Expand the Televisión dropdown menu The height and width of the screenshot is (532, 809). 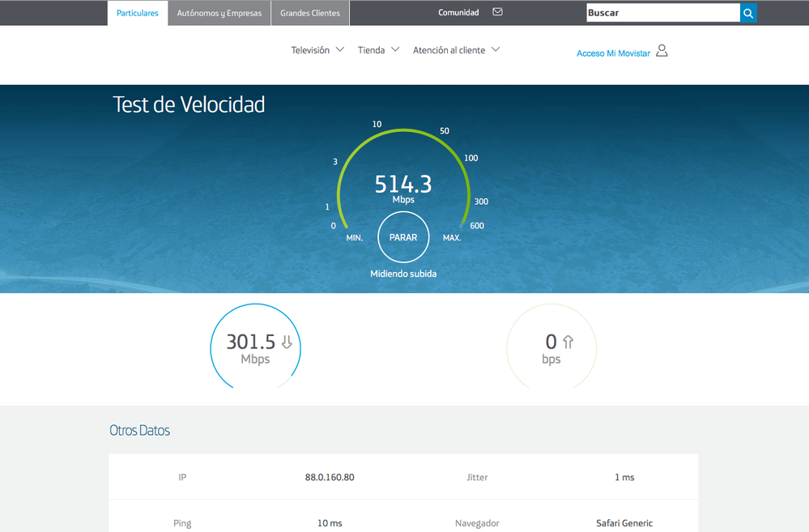pos(317,50)
